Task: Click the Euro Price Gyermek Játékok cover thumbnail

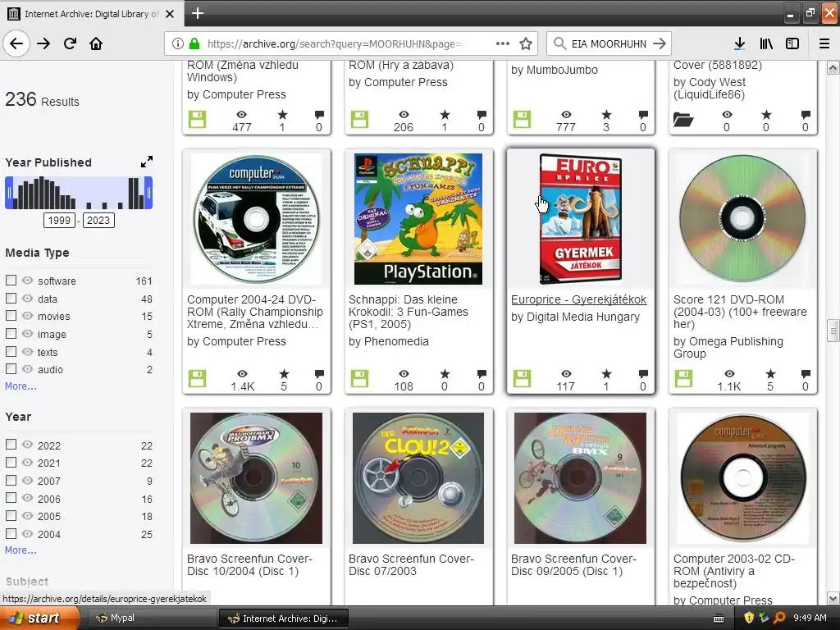Action: pos(581,219)
